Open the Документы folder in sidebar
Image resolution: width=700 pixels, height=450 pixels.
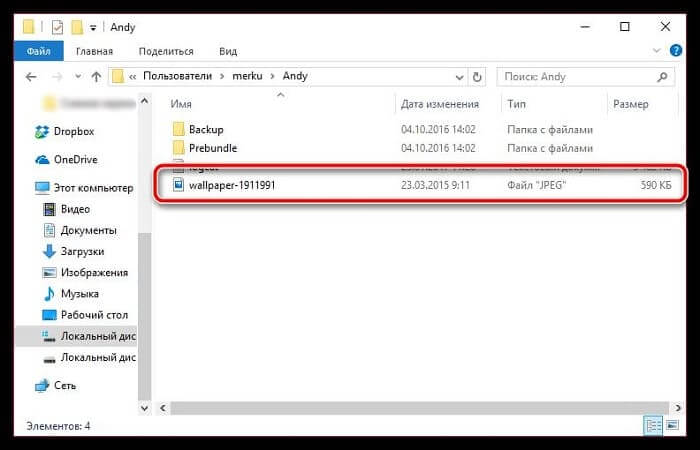point(89,230)
